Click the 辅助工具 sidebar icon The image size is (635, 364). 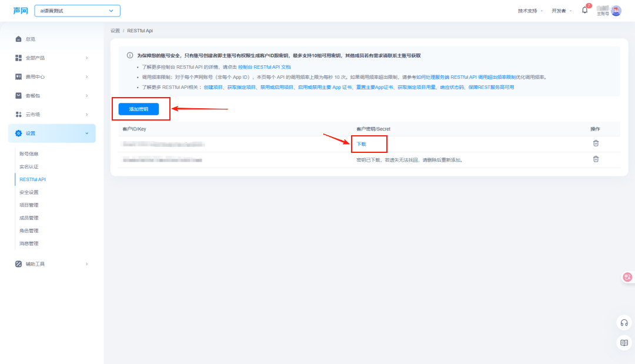click(x=18, y=264)
